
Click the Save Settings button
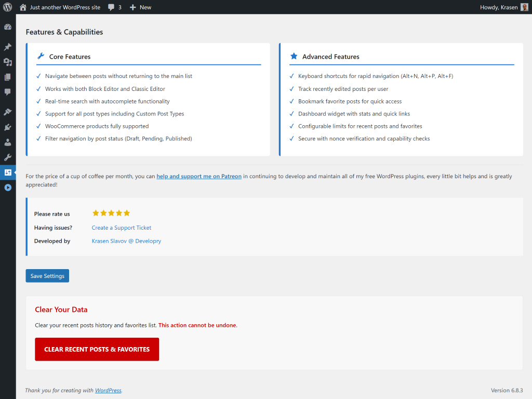(47, 276)
